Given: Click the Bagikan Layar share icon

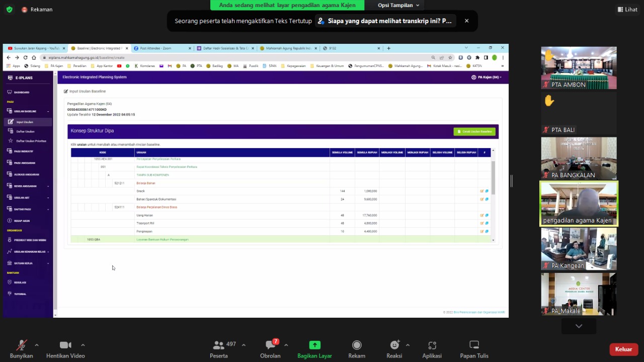Looking at the screenshot, I should pyautogui.click(x=314, y=345).
